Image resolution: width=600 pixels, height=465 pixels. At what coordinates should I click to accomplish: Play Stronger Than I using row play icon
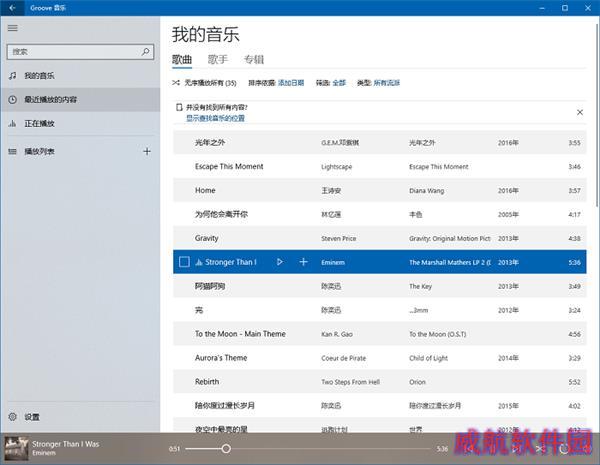pyautogui.click(x=280, y=262)
